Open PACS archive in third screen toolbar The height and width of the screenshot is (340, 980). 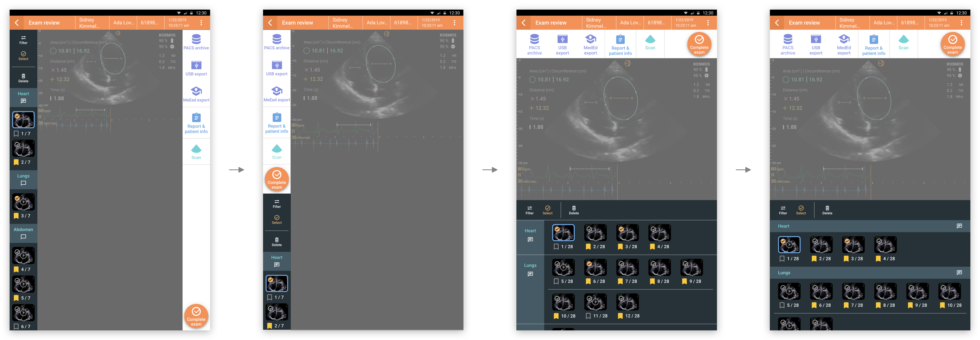[534, 45]
